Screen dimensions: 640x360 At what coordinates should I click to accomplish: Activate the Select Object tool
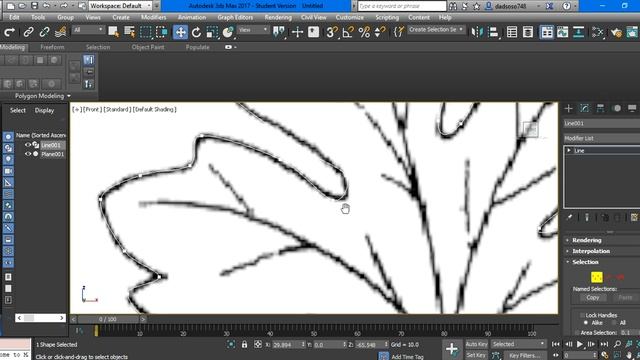point(113,32)
